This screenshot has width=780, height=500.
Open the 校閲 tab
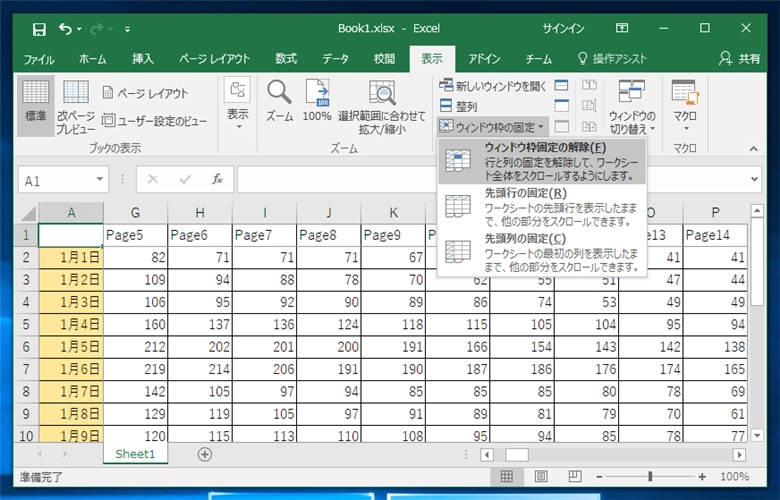pyautogui.click(x=385, y=59)
